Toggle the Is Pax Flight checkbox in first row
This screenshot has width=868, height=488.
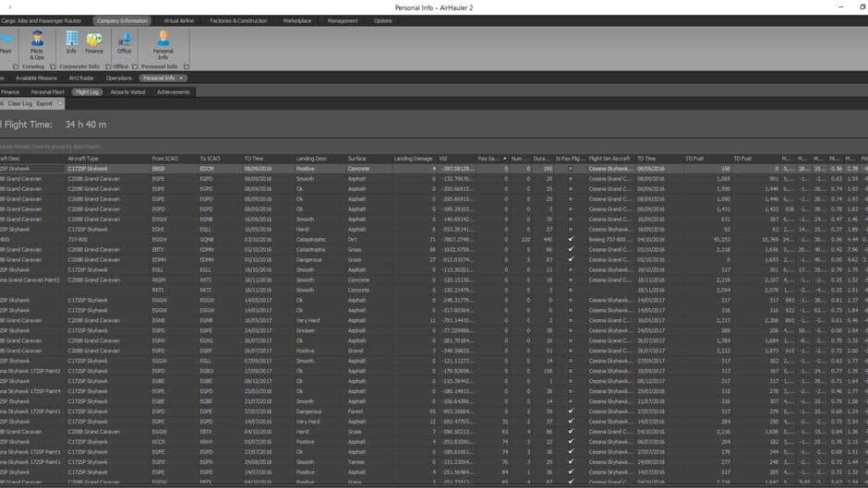(x=571, y=169)
